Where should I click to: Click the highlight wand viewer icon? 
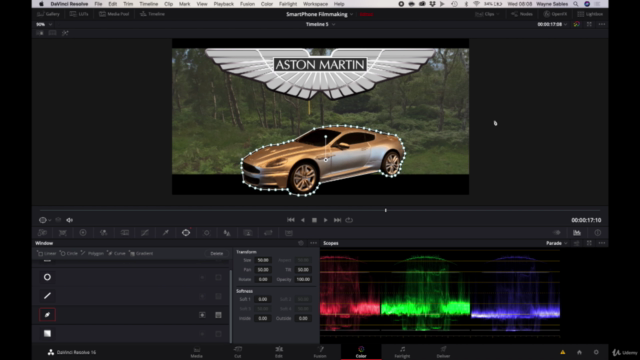click(x=65, y=33)
